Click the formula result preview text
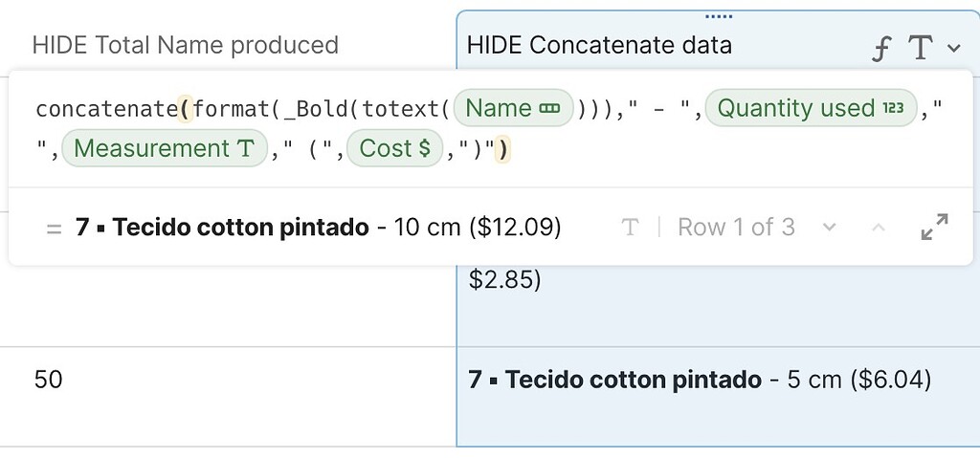This screenshot has width=980, height=458. 318,227
